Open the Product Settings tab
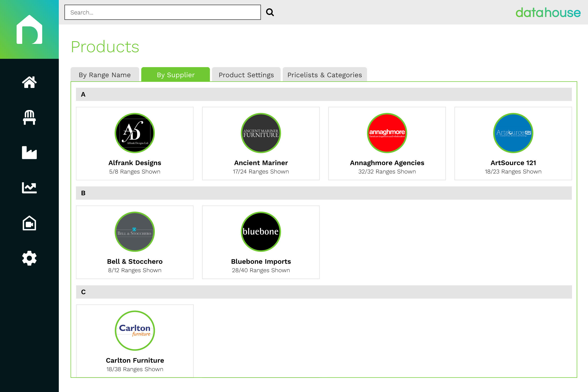 coord(246,74)
